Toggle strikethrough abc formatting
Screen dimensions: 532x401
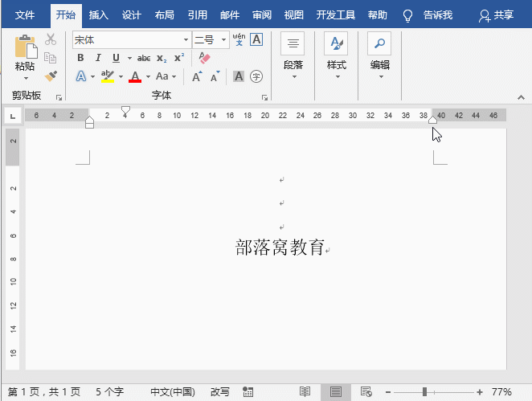(144, 58)
